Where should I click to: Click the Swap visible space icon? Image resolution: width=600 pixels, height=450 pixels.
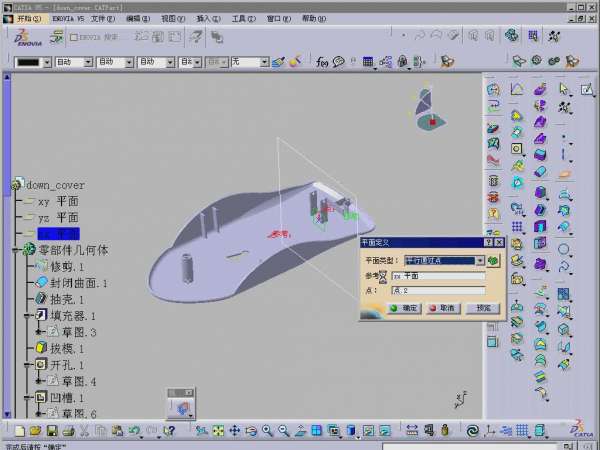(x=385, y=431)
